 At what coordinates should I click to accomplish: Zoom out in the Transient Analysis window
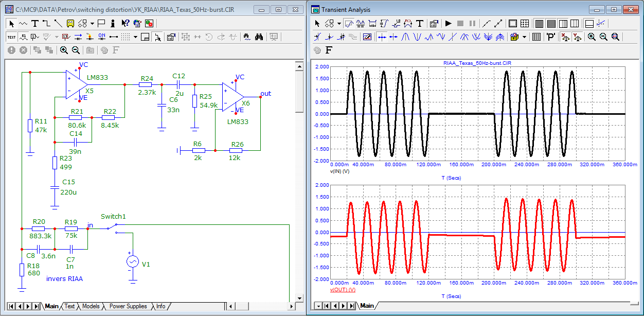603,37
